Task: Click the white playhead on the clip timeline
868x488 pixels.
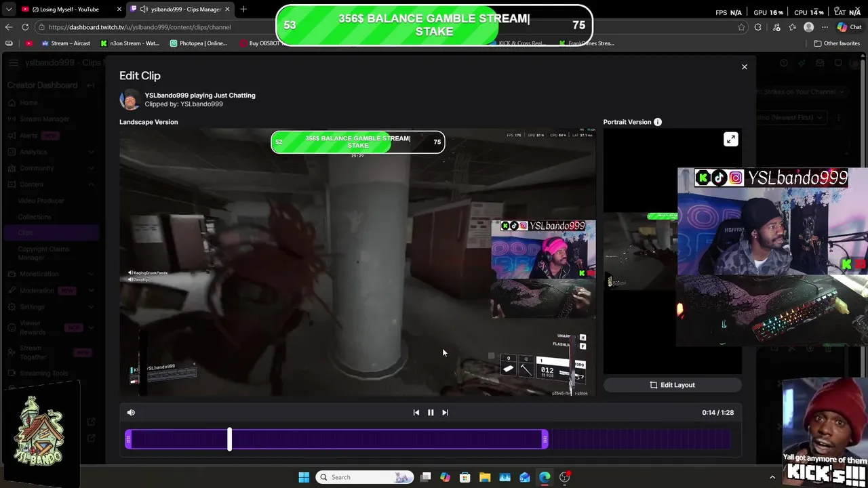Action: 229,439
